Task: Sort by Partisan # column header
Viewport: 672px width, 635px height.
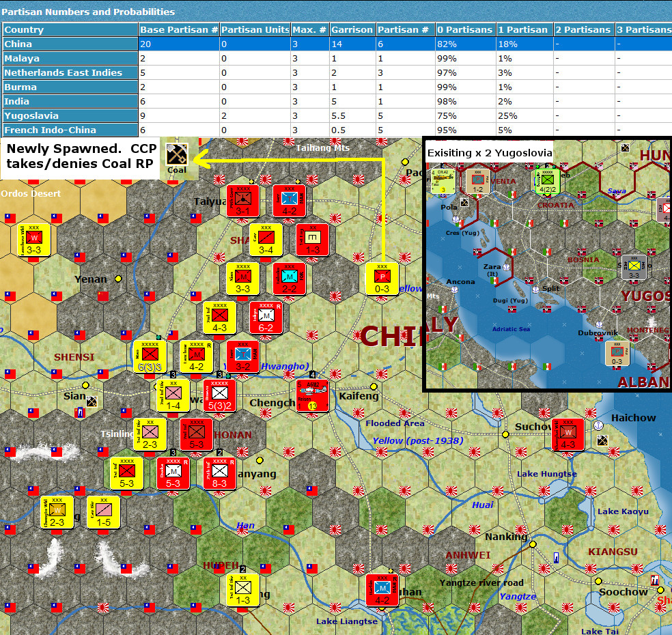Action: click(406, 29)
